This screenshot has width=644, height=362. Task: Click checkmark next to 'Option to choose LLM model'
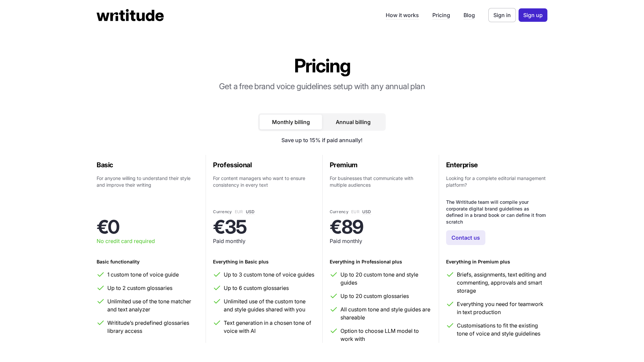333,331
